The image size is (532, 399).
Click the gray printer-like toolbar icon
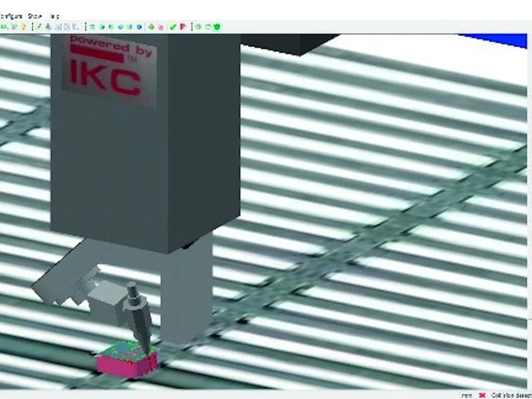tap(48, 27)
